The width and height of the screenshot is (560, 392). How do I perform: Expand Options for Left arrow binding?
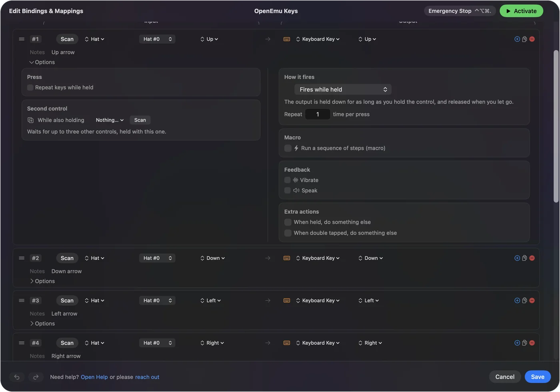[42, 324]
